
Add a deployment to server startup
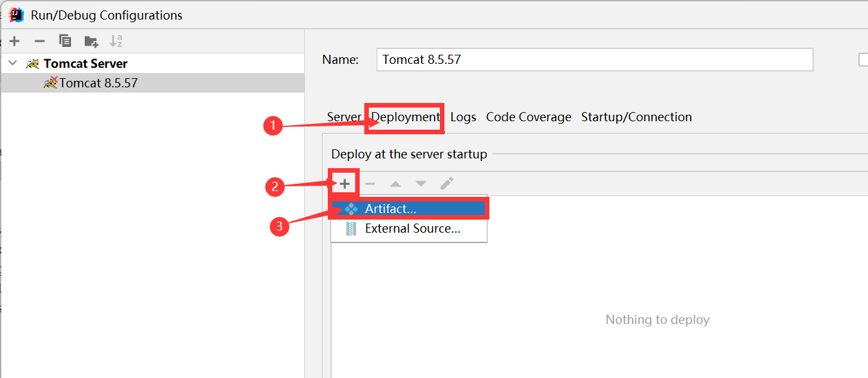(x=343, y=183)
